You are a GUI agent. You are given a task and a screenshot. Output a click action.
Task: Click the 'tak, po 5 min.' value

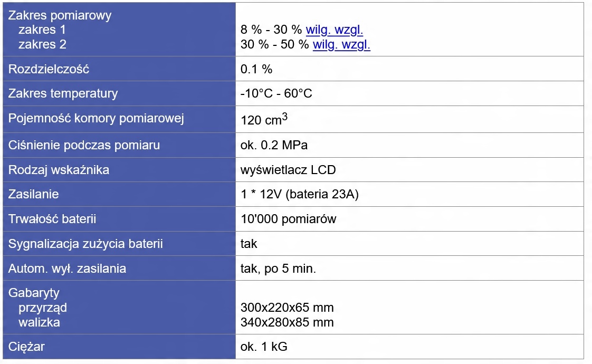278,269
